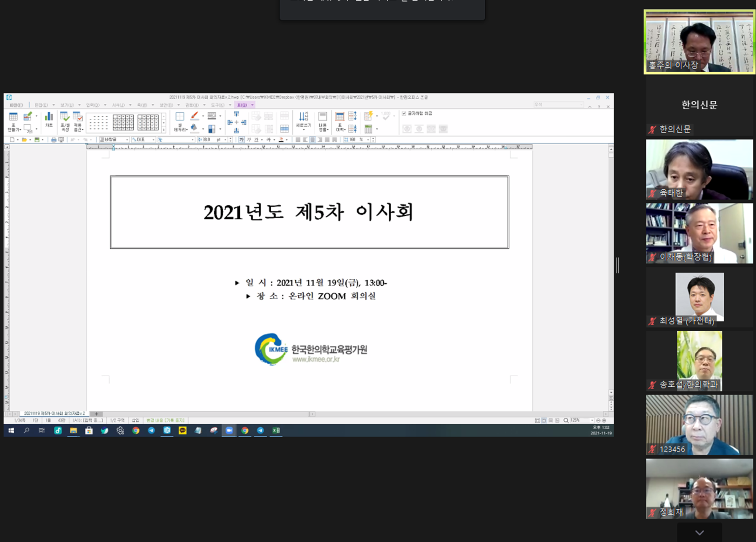
Task: Click the table calculation spreadsheet icon
Action: (x=368, y=128)
